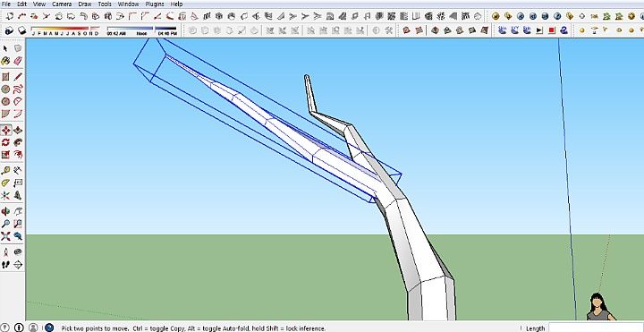Pick the Protractor tool
Screen dimensions: 644x332
(x=5, y=183)
